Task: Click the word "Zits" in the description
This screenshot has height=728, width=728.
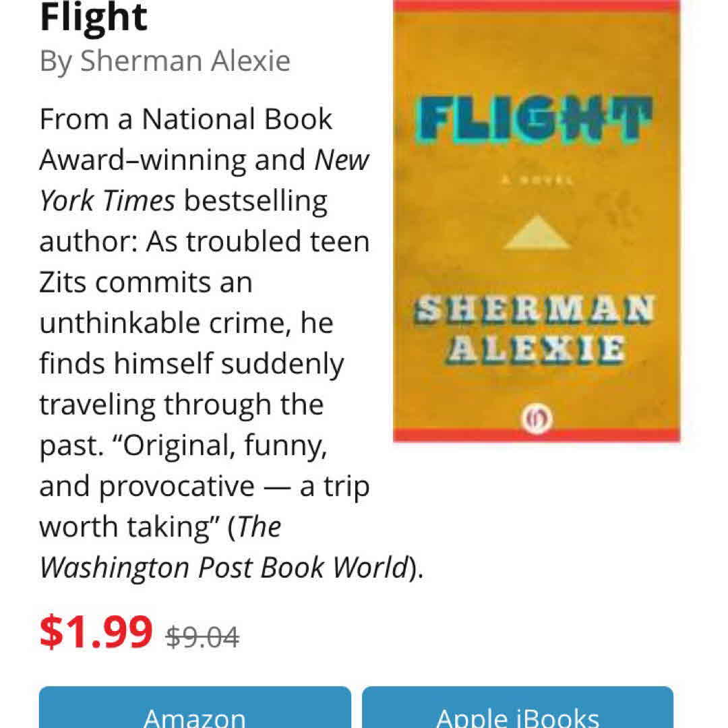Action: click(62, 282)
